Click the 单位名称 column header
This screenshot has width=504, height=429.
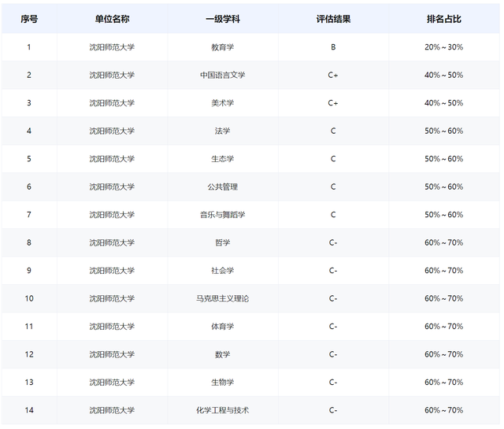(112, 19)
